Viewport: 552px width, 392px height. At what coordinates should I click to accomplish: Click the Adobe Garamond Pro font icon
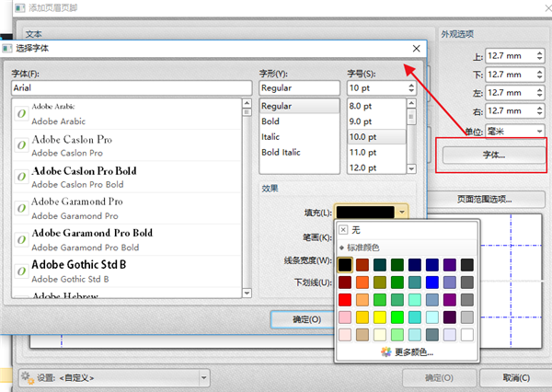[x=21, y=208]
